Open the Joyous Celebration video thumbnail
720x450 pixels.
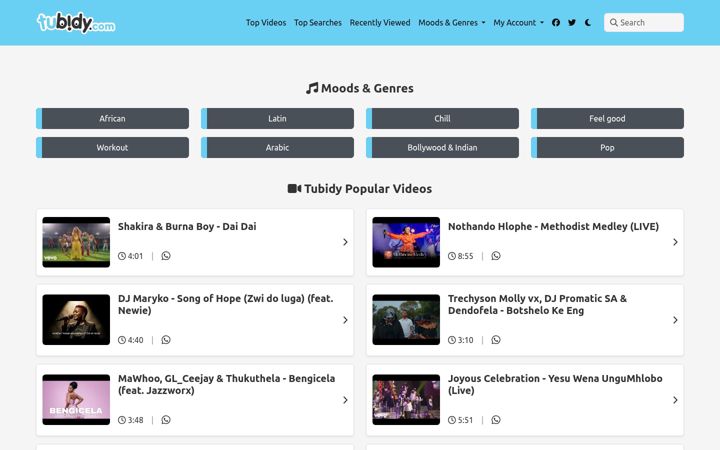[406, 399]
